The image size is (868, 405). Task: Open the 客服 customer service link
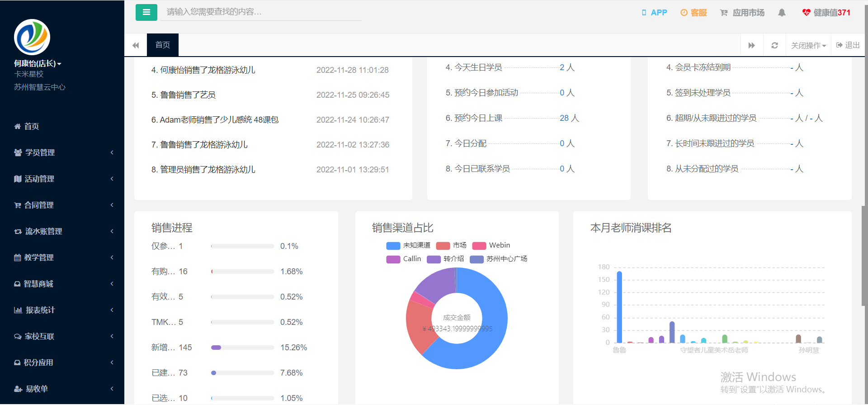693,13
